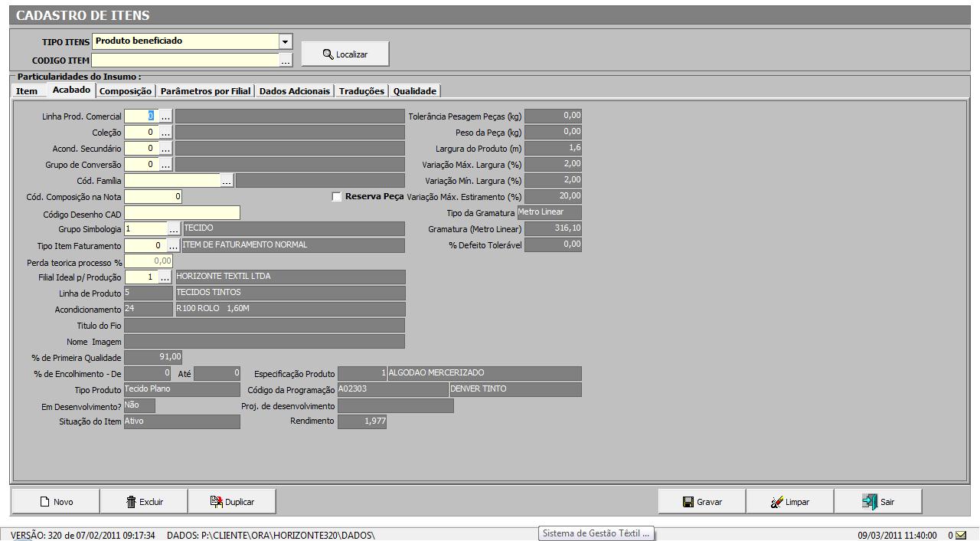
Task: Browse Cód. Família with the ellipsis button
Action: tap(227, 181)
